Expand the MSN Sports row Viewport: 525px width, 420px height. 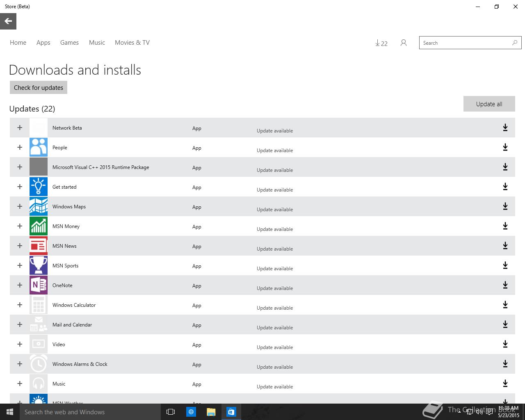point(20,265)
